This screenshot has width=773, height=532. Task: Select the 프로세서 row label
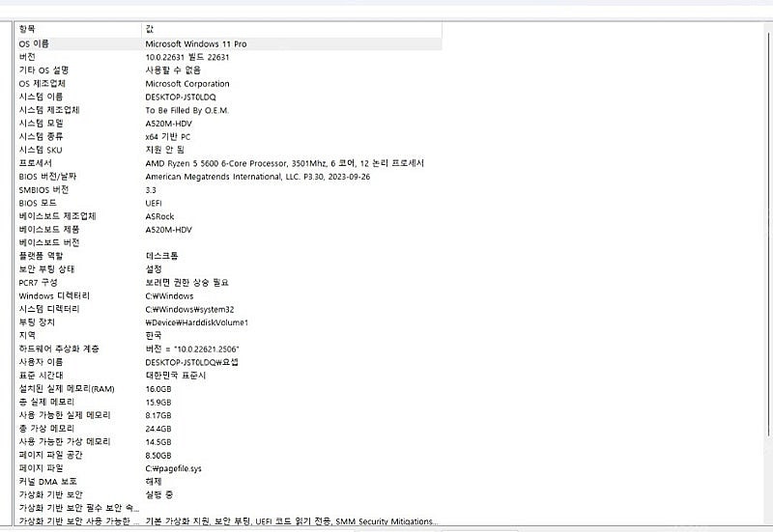[35, 163]
